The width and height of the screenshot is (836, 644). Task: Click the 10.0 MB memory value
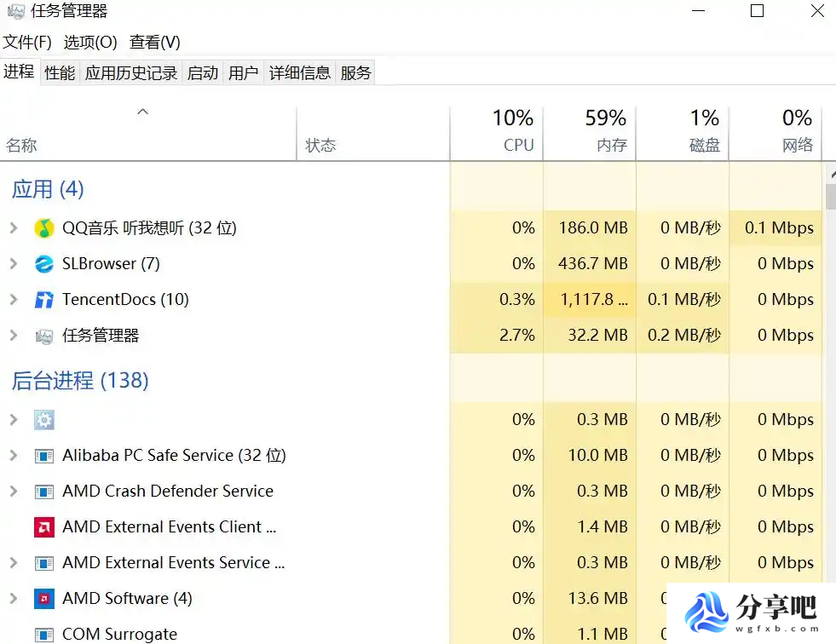click(597, 456)
